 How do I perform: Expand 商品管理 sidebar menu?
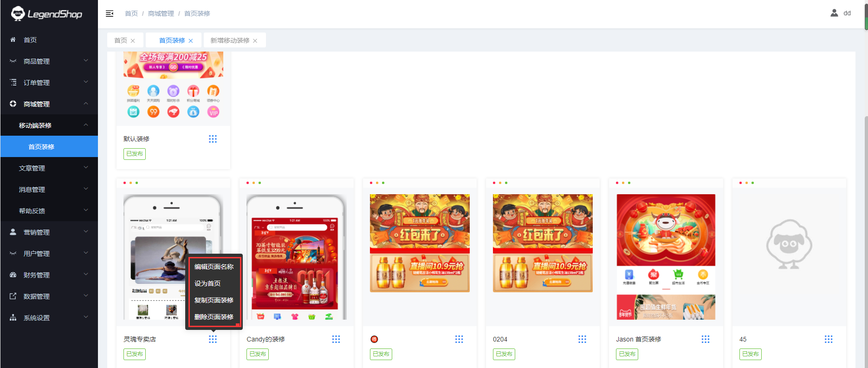point(49,61)
